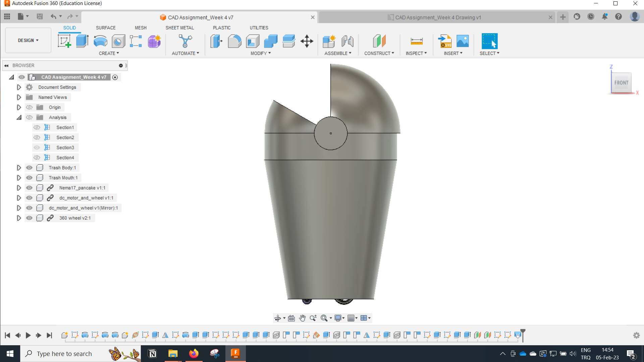Switch to the MESH tab
This screenshot has width=644, height=362.
(x=141, y=28)
